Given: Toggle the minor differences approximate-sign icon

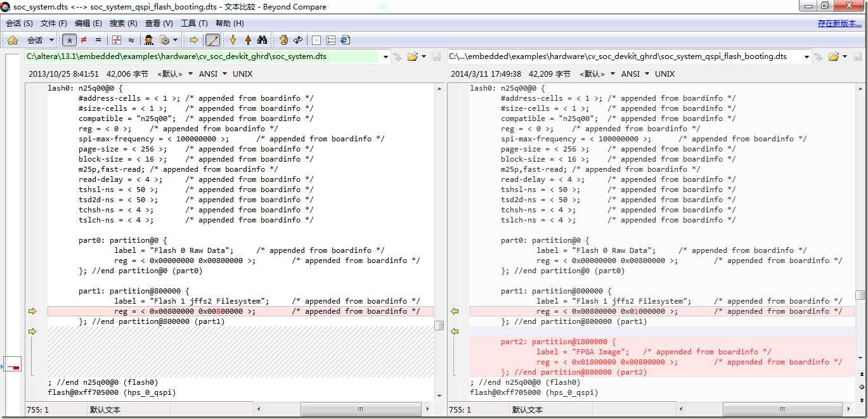Looking at the screenshot, I should click(131, 40).
